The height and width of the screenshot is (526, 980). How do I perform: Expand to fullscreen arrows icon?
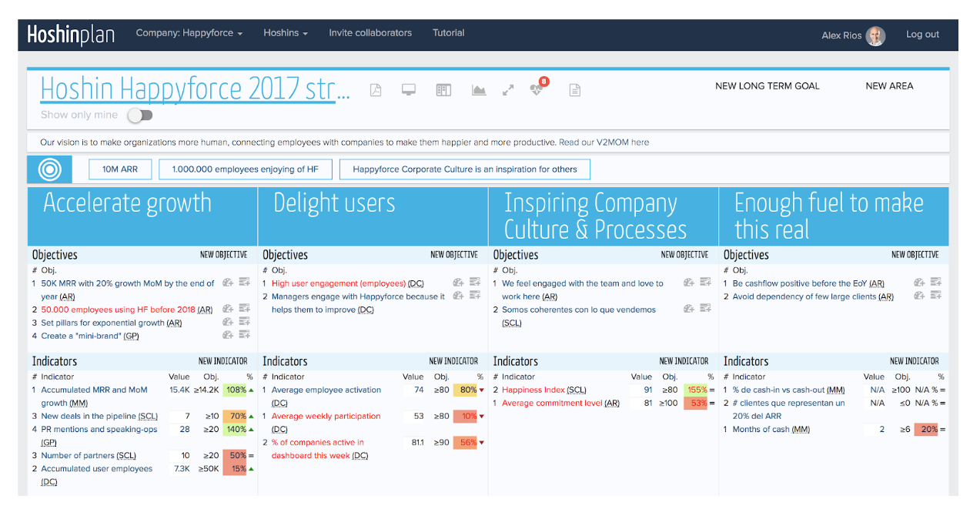coord(508,90)
